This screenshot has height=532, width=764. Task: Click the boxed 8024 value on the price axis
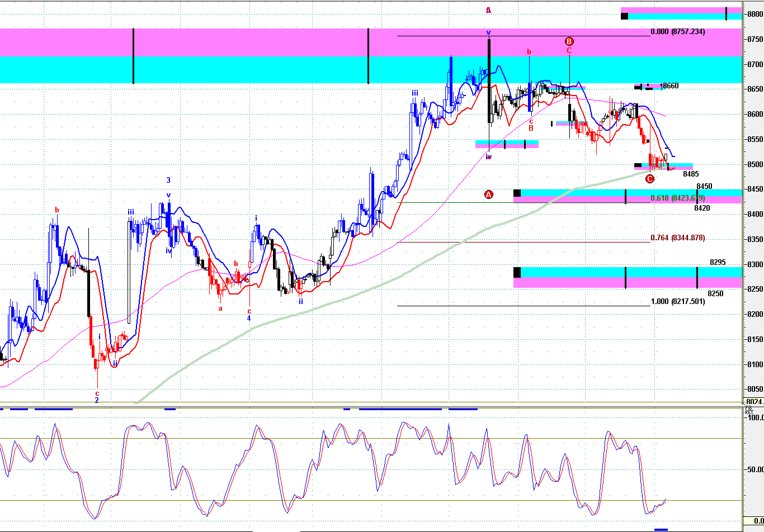pos(754,402)
